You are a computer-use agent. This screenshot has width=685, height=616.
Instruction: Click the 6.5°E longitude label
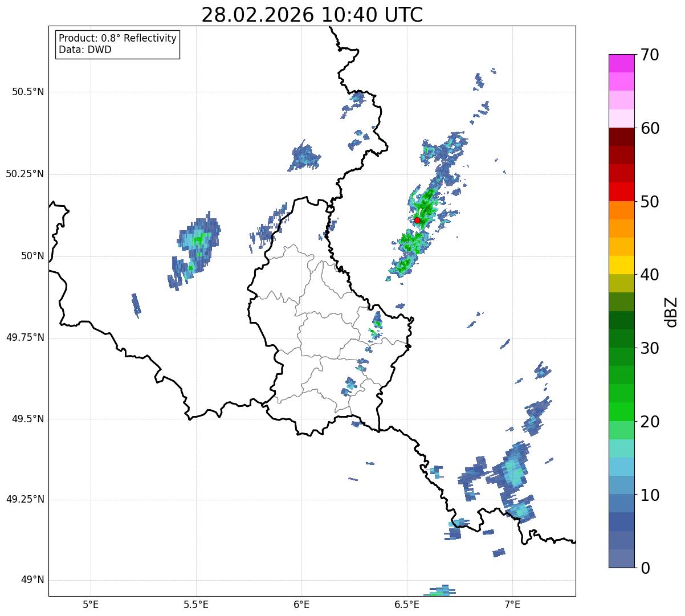pos(407,604)
